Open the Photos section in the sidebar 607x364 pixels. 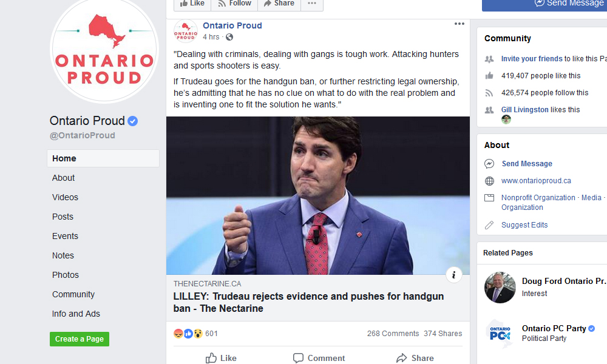click(65, 275)
